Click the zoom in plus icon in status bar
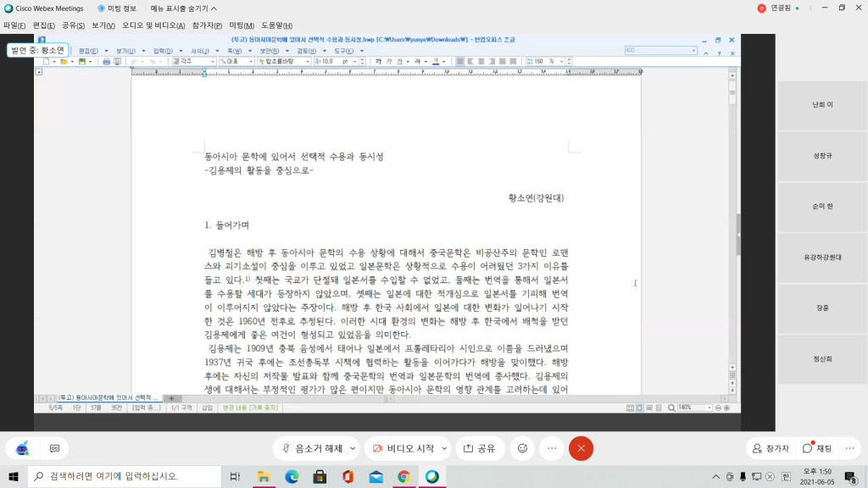868x488 pixels. pos(726,408)
